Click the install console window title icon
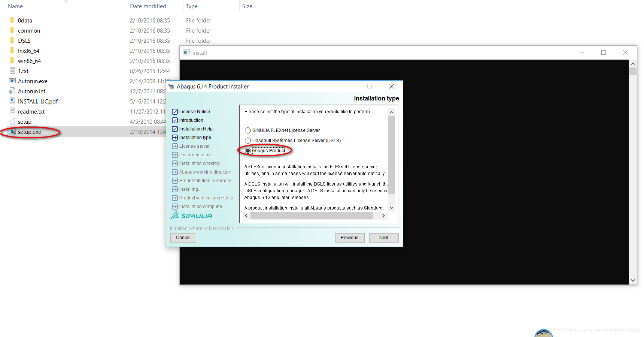 (186, 52)
